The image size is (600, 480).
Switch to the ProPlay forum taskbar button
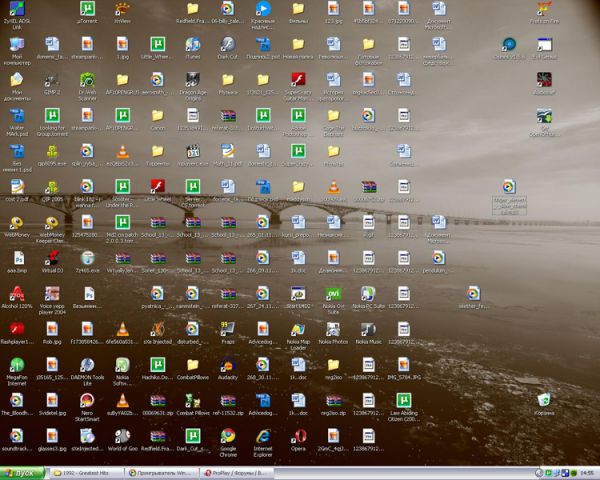pyautogui.click(x=237, y=472)
